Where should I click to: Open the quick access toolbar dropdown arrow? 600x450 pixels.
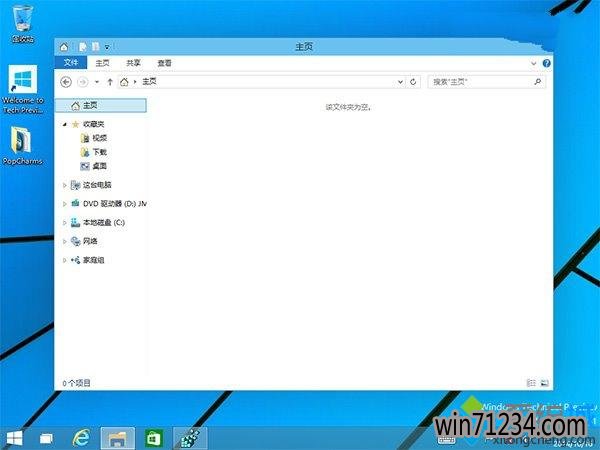pyautogui.click(x=107, y=47)
